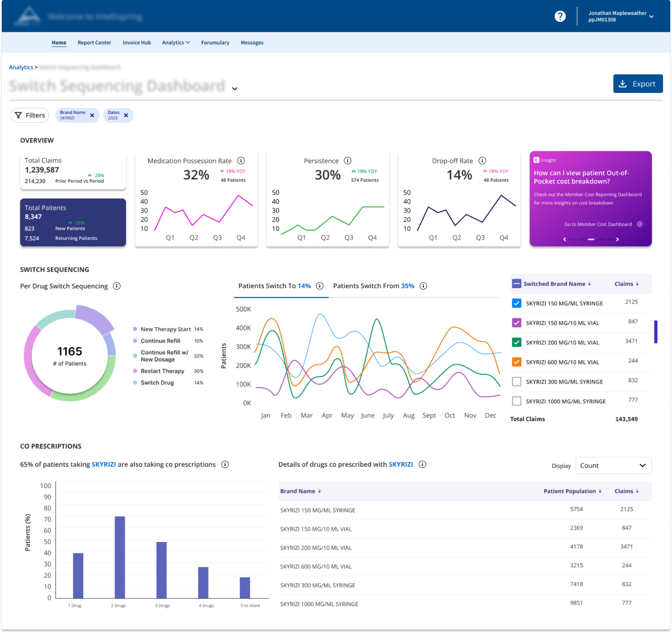Click the 2 Drugs bar in chart
This screenshot has height=633, width=672.
pos(120,557)
